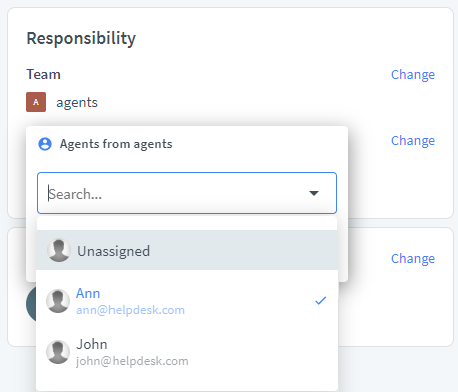Click Change link next to Team

pyautogui.click(x=413, y=75)
